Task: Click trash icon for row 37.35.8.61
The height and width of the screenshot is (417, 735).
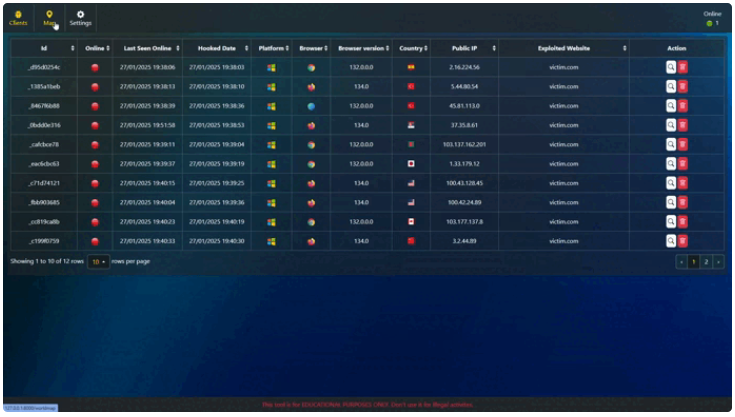Action: click(x=683, y=125)
